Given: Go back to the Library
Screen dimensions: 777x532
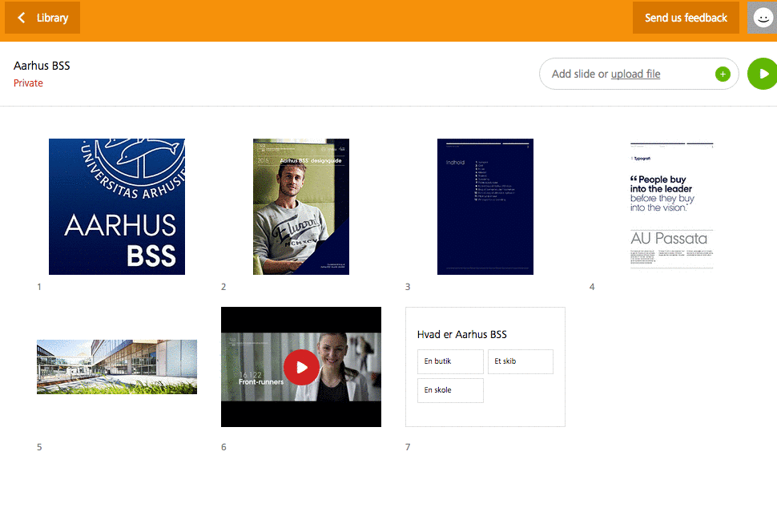Looking at the screenshot, I should [42, 18].
